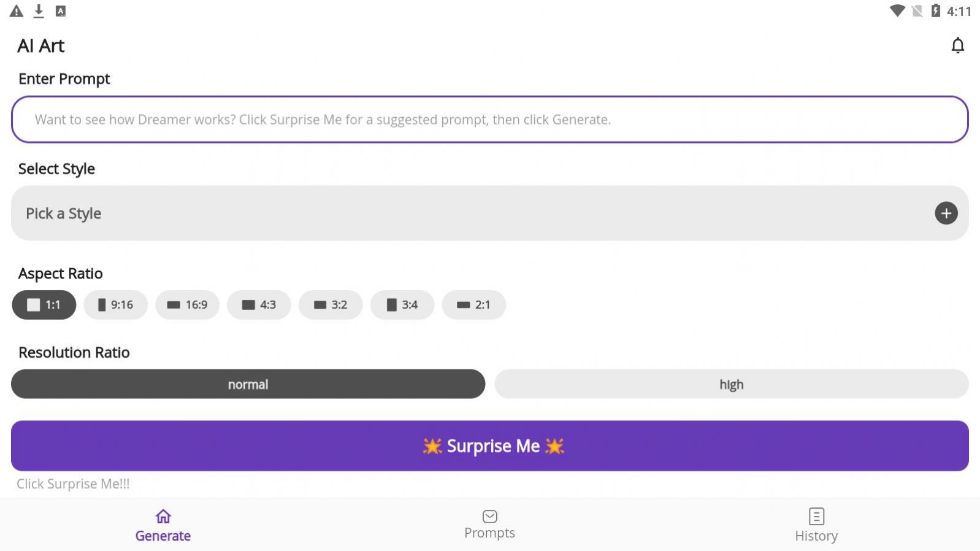Image resolution: width=980 pixels, height=551 pixels.
Task: Open the notifications bell icon
Action: tap(957, 45)
